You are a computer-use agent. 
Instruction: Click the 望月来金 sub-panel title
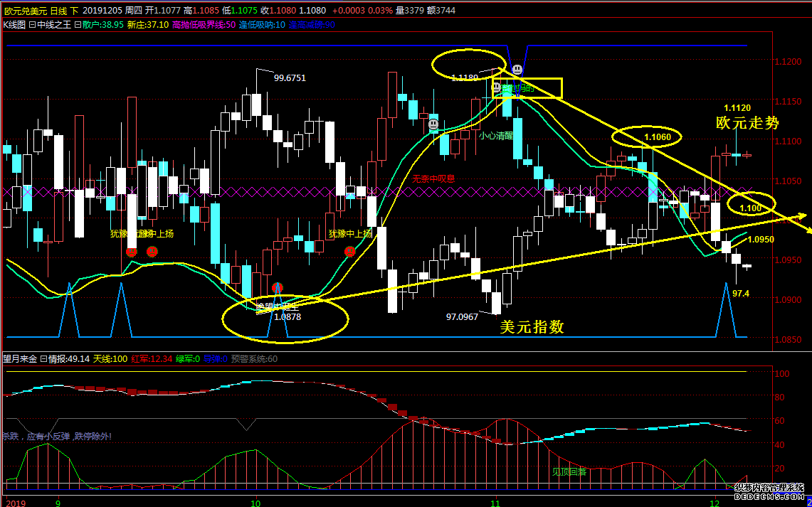coord(20,358)
